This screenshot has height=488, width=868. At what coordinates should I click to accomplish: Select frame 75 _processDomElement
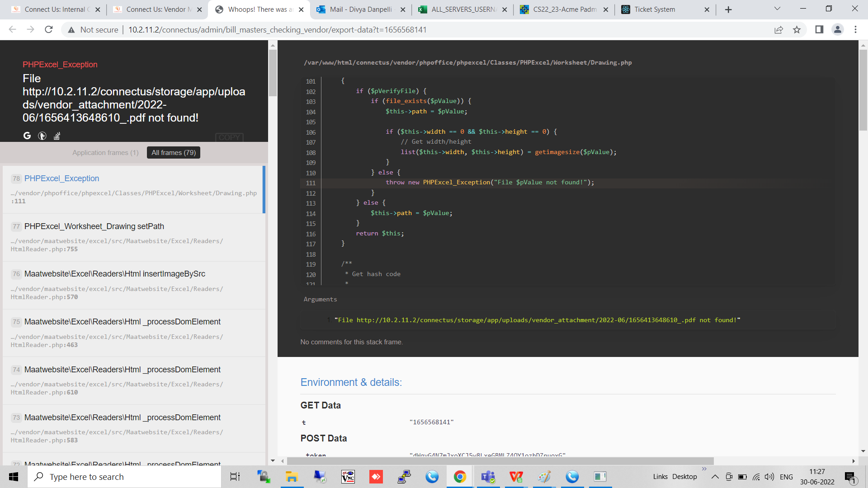click(134, 333)
